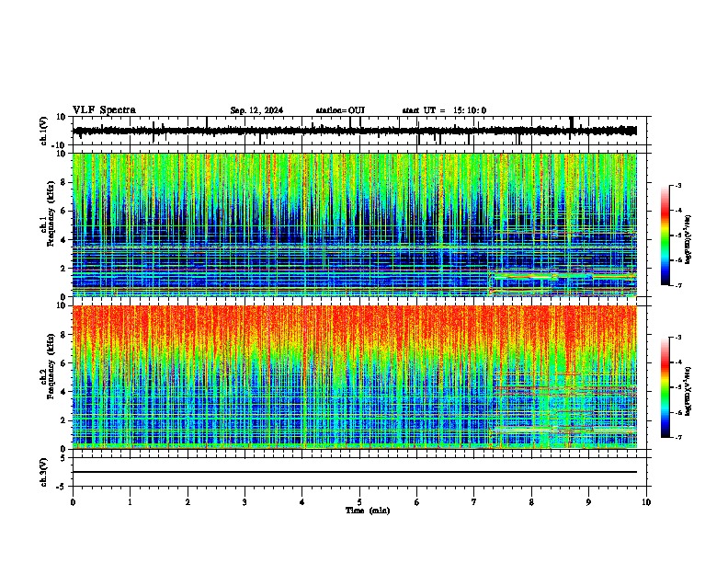Screen dimensions: 728x563
Task: Click the "4" tick on the time axis
Action: pyautogui.click(x=302, y=502)
